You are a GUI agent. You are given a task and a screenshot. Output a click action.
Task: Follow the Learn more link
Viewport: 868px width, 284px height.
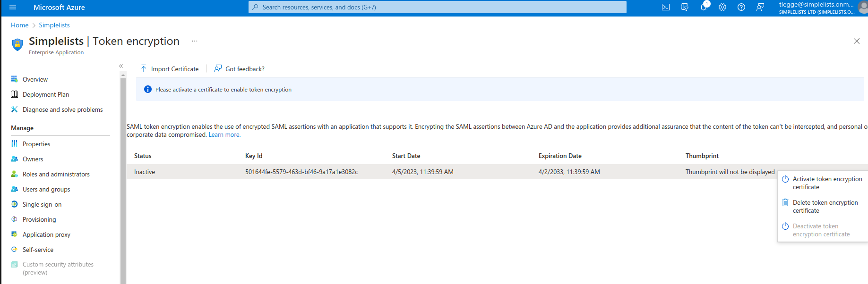pos(224,134)
